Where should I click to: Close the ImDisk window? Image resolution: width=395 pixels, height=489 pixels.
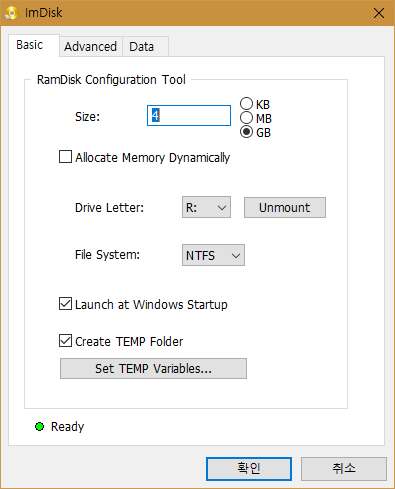[x=379, y=13]
